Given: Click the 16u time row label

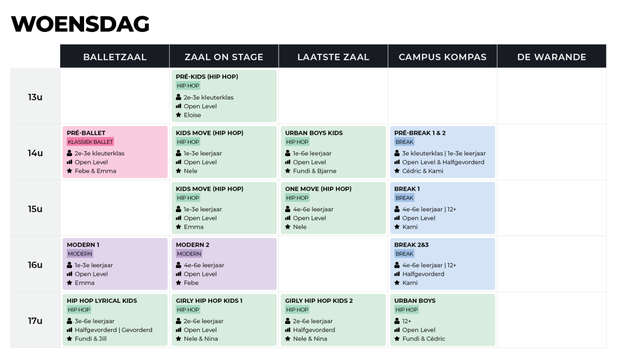Looking at the screenshot, I should point(35,264).
